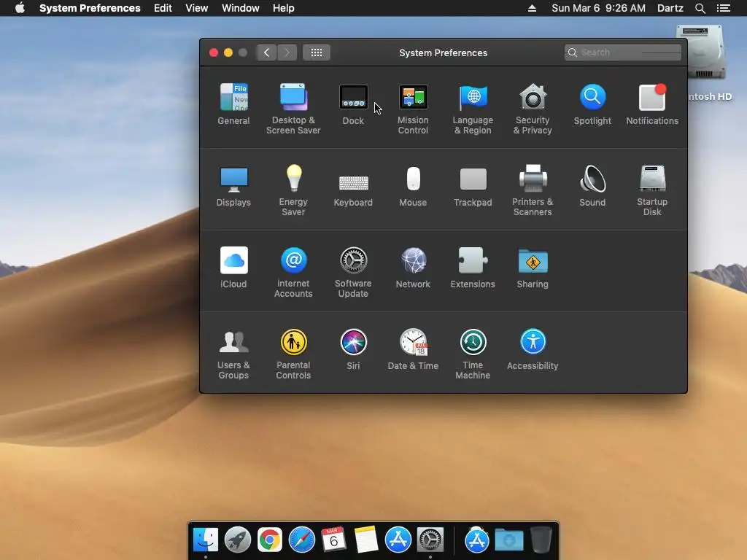Click the date and time in menu bar
This screenshot has width=747, height=560.
click(598, 8)
